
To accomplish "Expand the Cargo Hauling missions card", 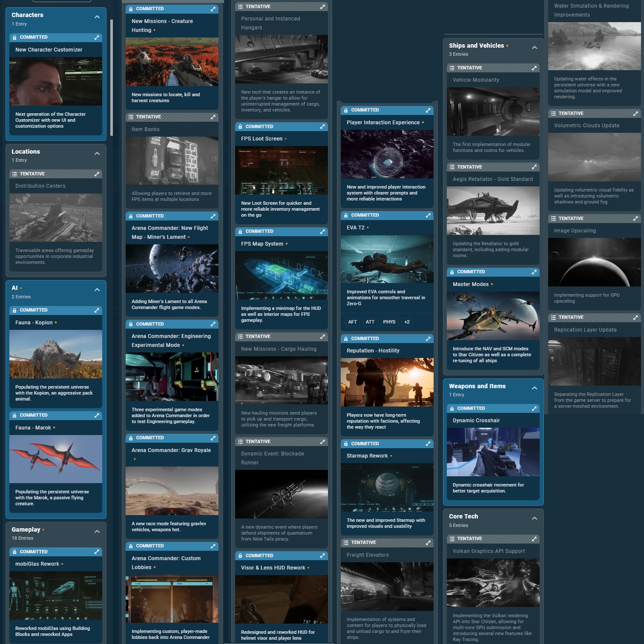I will pos(322,337).
